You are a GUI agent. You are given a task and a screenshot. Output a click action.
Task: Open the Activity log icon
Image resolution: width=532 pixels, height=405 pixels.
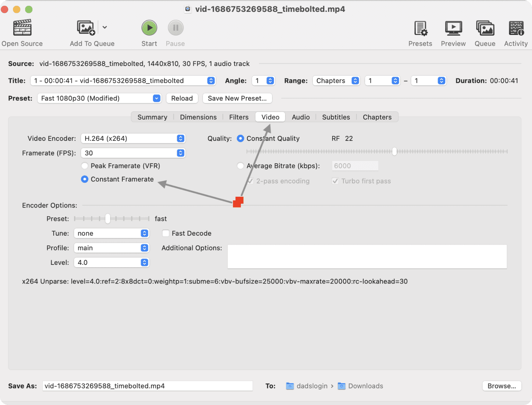click(x=516, y=28)
